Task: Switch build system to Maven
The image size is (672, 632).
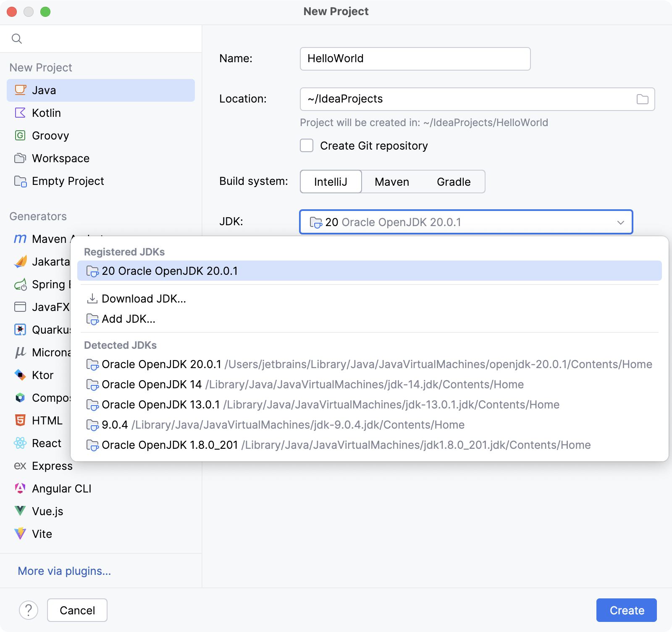Action: click(391, 182)
